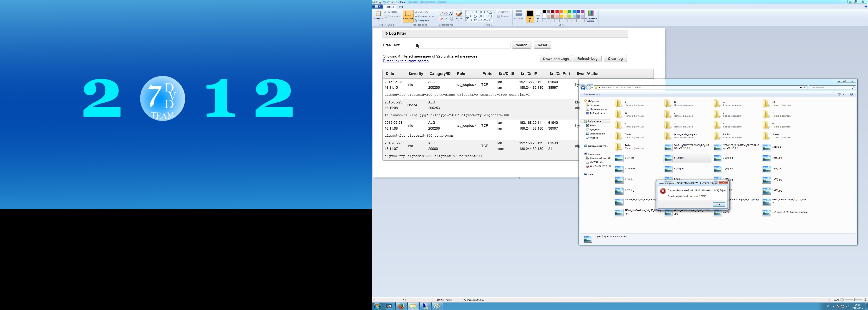This screenshot has height=310, width=868.
Task: Click the Firefox icon in the taskbar
Action: [x=401, y=306]
